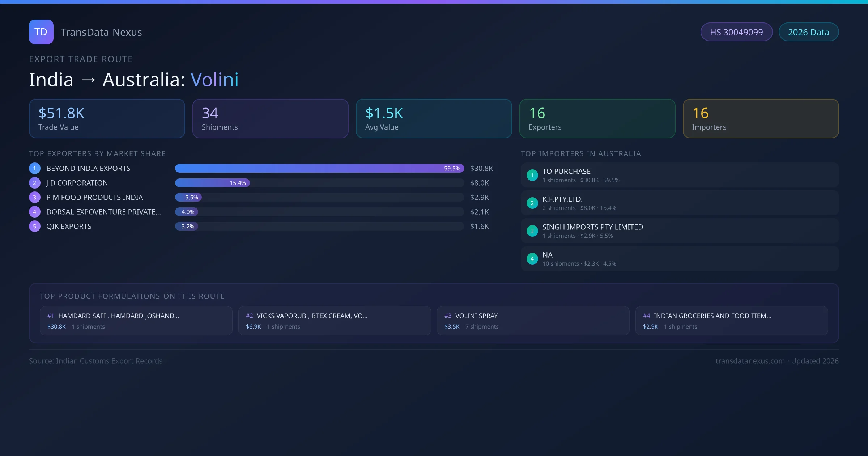Click the TD logo icon
This screenshot has width=868, height=456.
[41, 32]
